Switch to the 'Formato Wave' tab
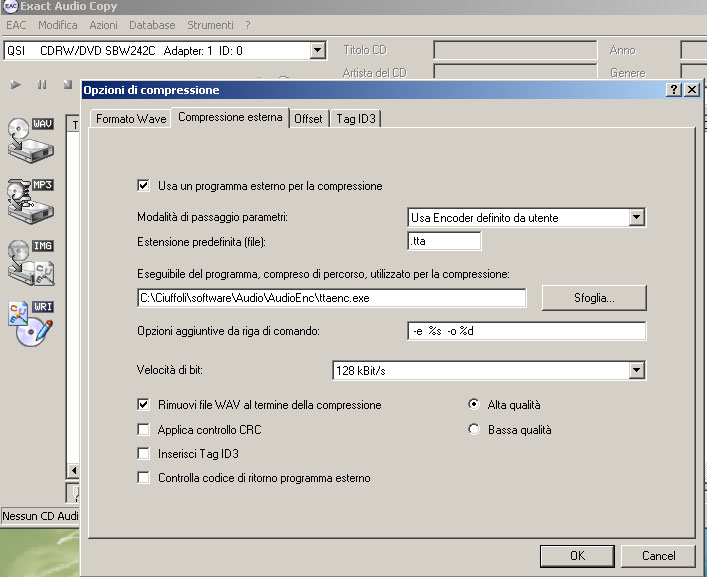Viewport: 707px width, 577px height. coord(131,119)
